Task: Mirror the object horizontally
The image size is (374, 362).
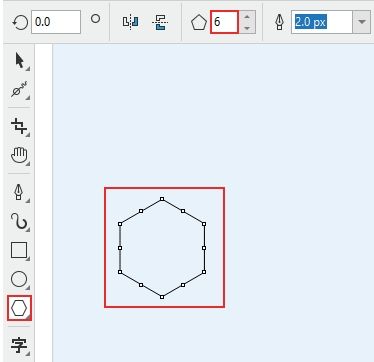Action: [130, 22]
